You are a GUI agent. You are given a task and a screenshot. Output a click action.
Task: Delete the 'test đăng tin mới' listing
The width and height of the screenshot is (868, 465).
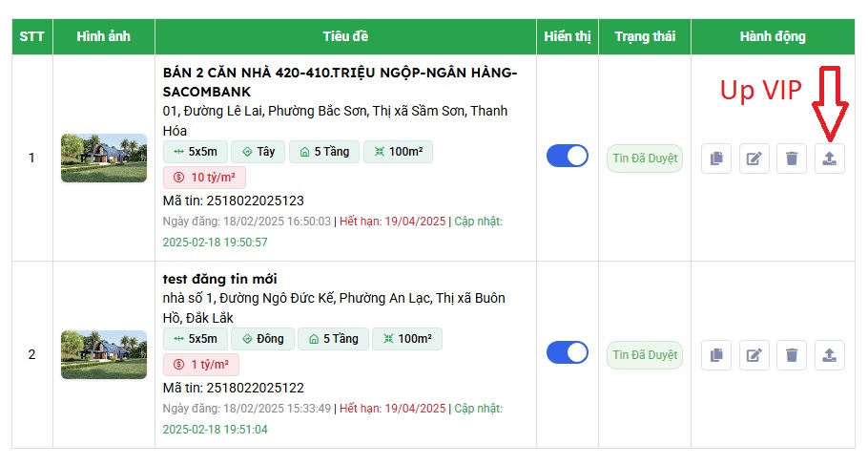click(792, 355)
